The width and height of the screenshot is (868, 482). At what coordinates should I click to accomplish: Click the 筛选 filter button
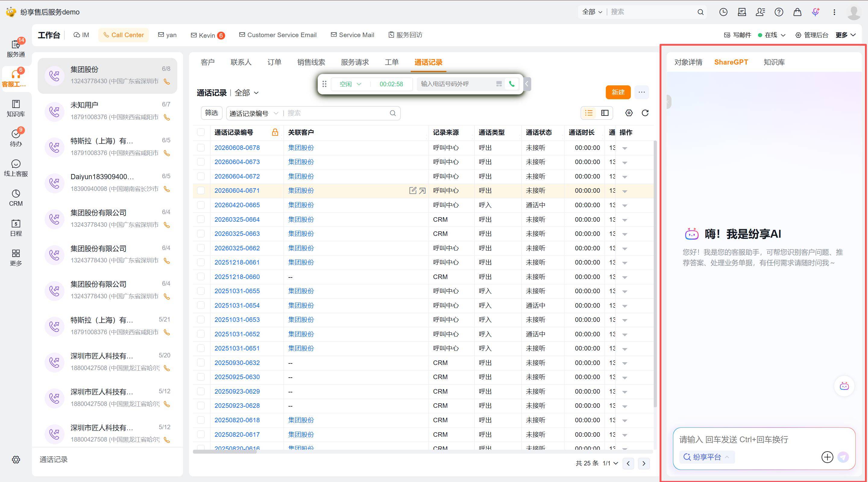212,113
